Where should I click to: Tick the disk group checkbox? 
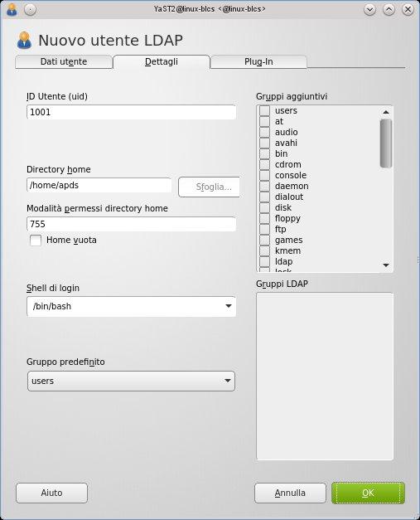[264, 207]
